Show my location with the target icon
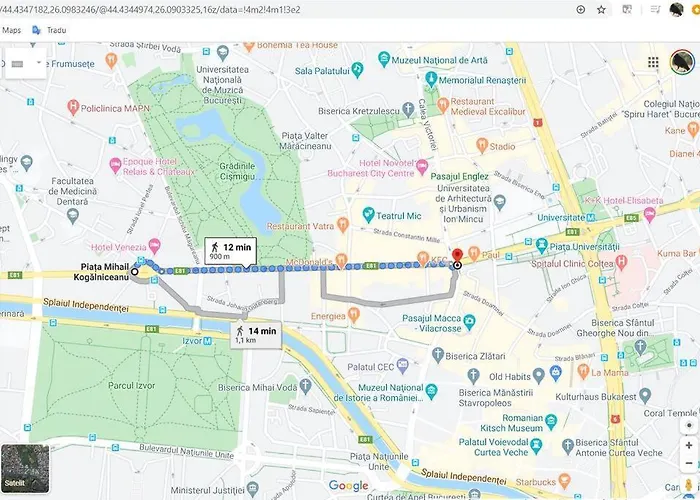This screenshot has height=500, width=700. coord(689,425)
